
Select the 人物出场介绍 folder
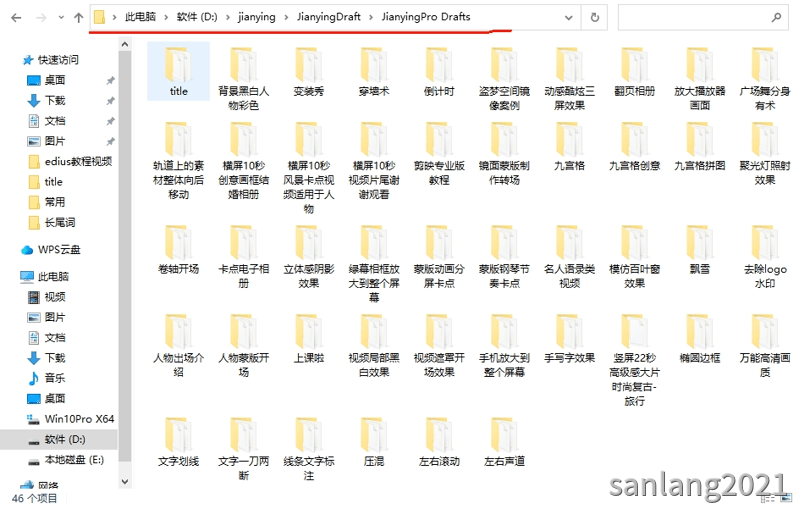coord(178,345)
